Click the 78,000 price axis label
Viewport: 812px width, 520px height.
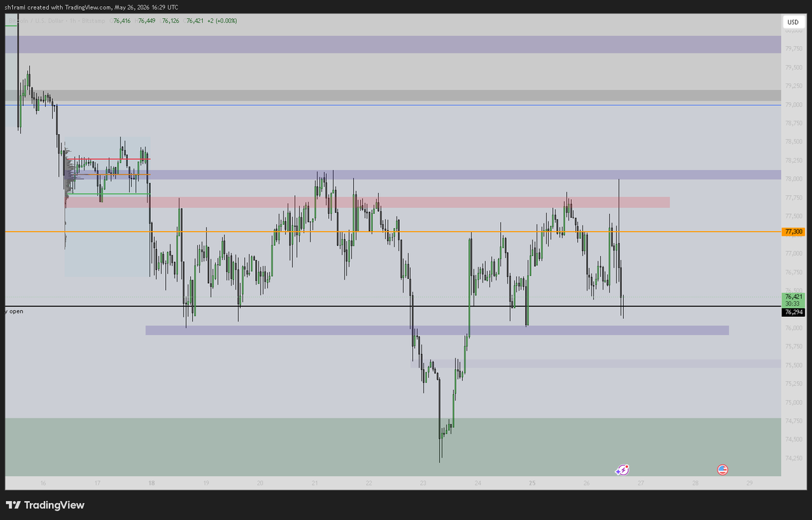793,179
